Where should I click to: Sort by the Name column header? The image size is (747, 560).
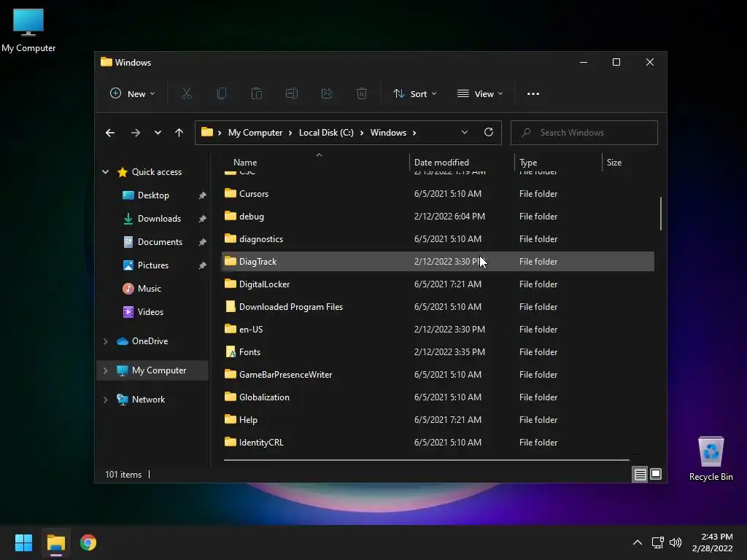pyautogui.click(x=245, y=163)
